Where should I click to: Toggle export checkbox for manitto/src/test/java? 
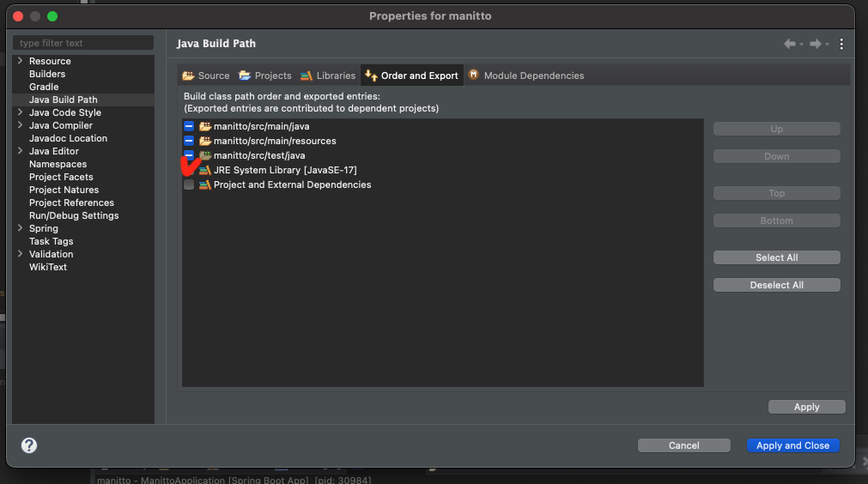click(x=189, y=154)
